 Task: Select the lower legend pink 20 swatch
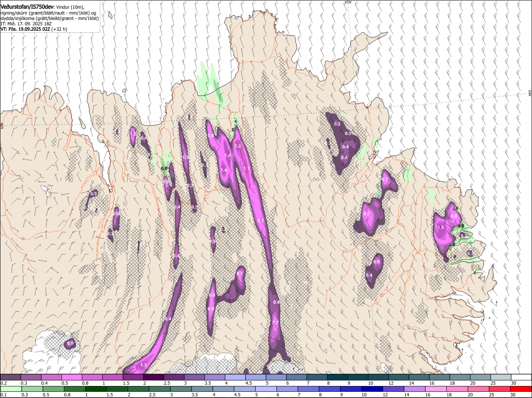coord(479,389)
